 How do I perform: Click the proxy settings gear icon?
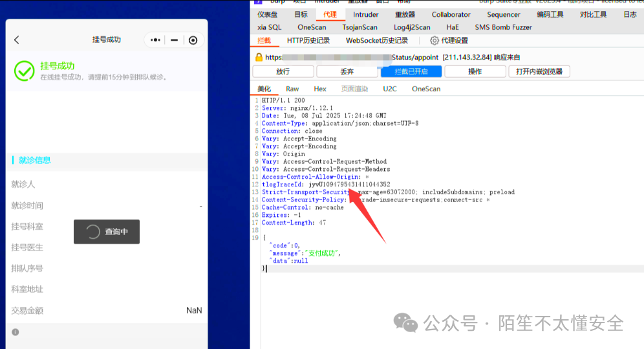coord(434,40)
